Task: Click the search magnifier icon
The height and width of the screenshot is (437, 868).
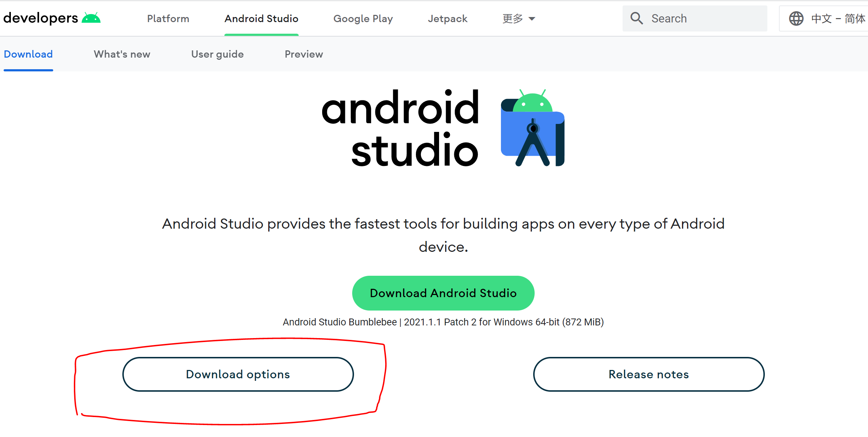Action: pyautogui.click(x=637, y=18)
